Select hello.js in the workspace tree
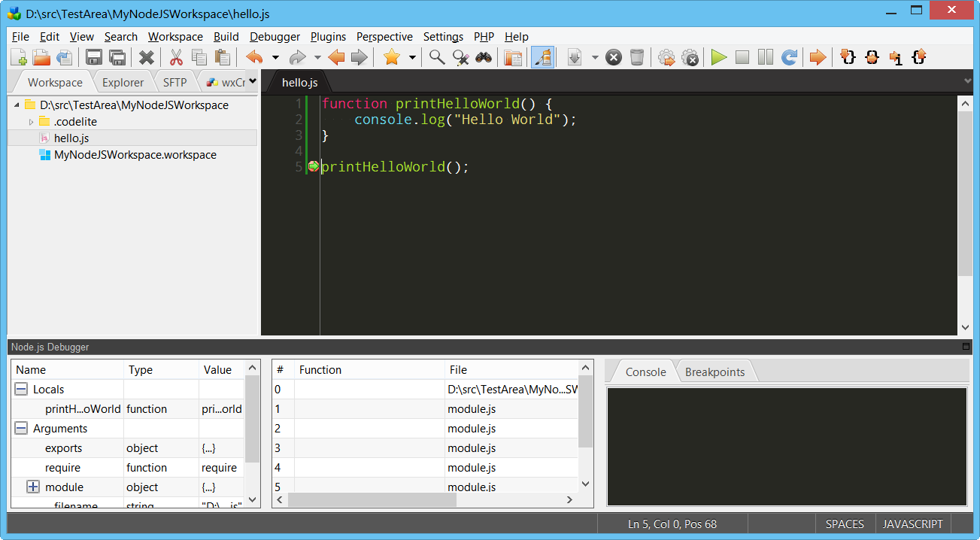This screenshot has width=980, height=540. point(71,138)
